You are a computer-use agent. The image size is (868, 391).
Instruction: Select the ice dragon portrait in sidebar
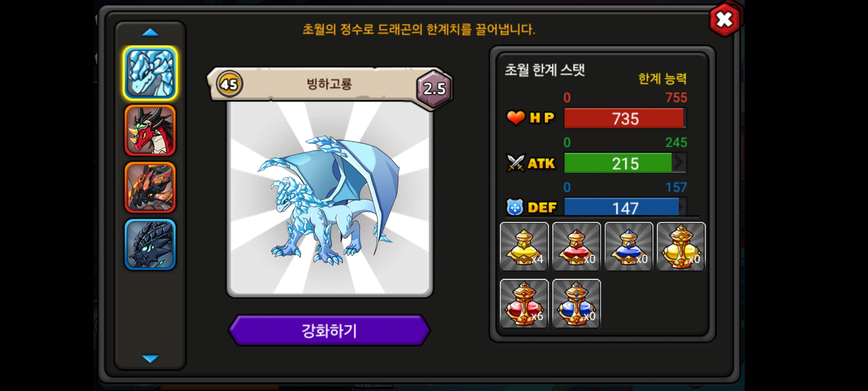point(150,73)
